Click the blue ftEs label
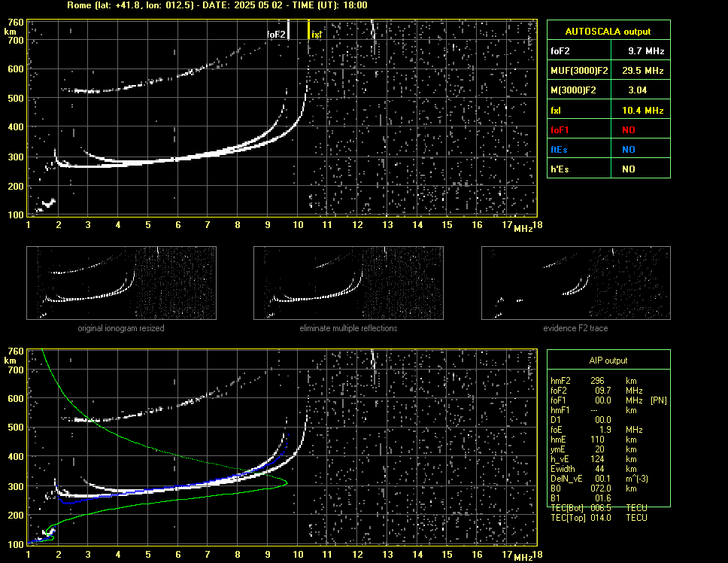 coord(559,150)
